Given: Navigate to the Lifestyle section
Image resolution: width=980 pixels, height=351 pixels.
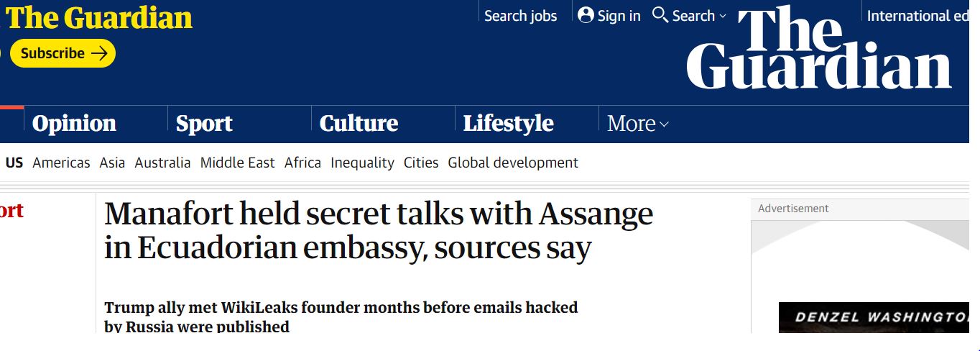Looking at the screenshot, I should tap(508, 124).
